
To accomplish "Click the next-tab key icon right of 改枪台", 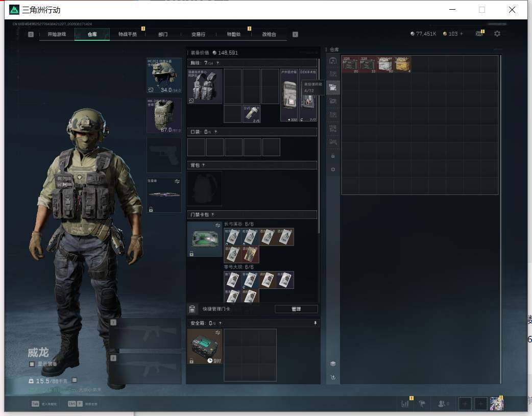I will pyautogui.click(x=295, y=34).
